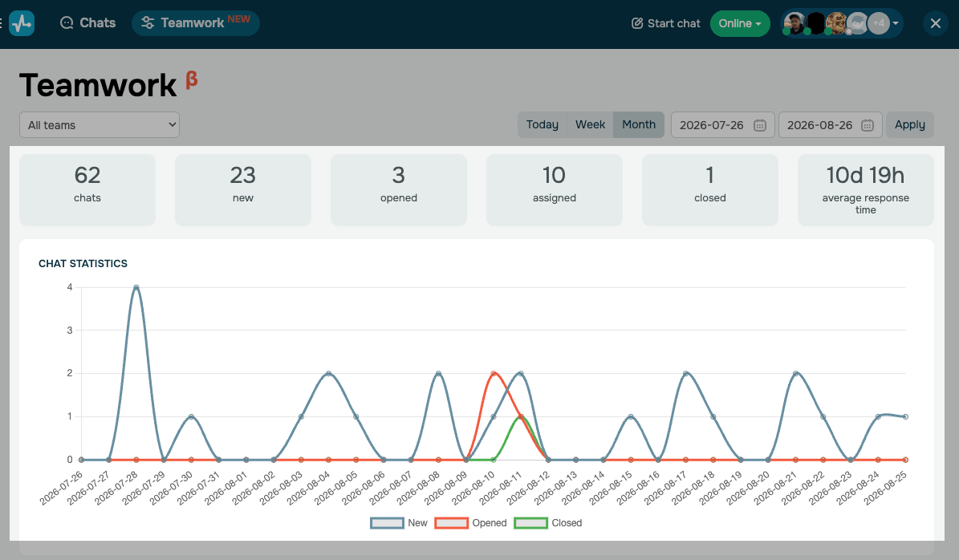
Task: Click the last New data point on 2026-08-25
Action: click(x=905, y=416)
